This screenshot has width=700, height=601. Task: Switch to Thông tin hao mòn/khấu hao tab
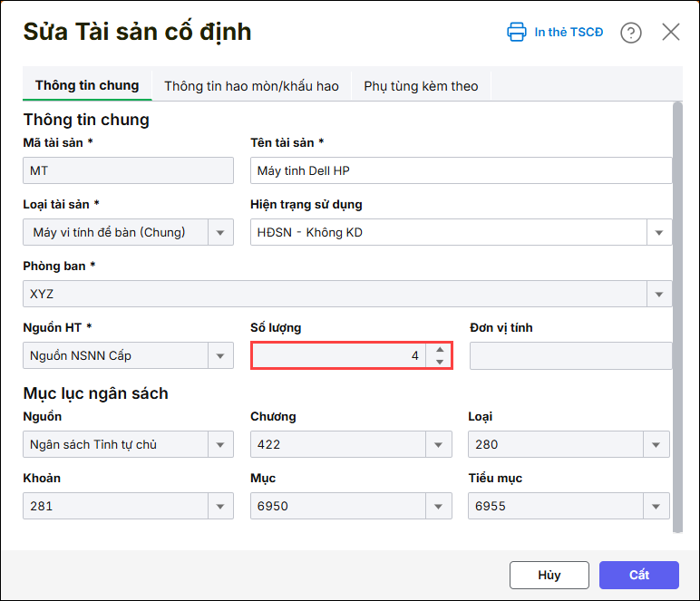pos(251,86)
